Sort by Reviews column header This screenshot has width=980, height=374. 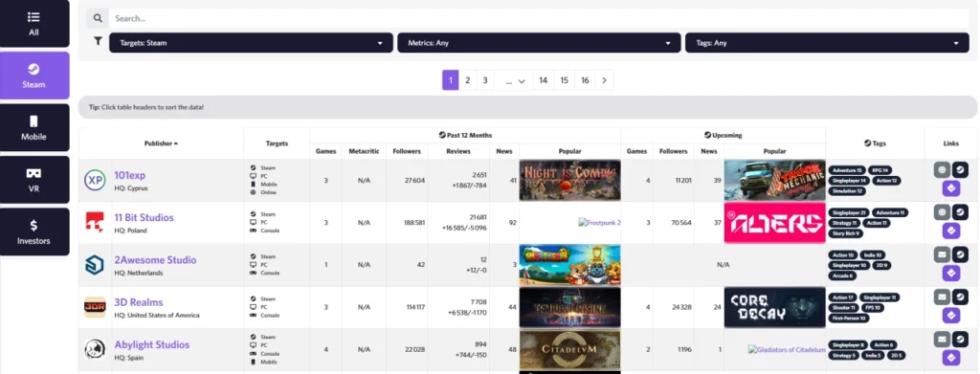(458, 151)
